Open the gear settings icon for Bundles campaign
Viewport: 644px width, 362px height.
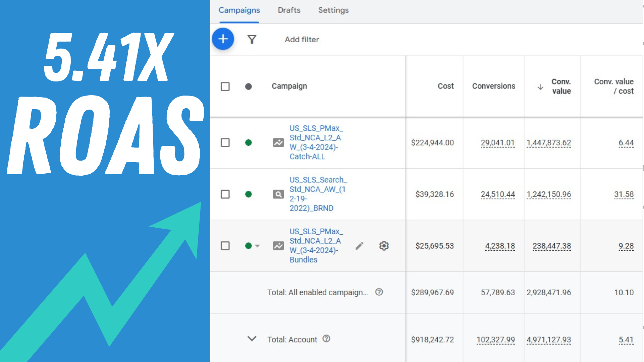click(384, 246)
